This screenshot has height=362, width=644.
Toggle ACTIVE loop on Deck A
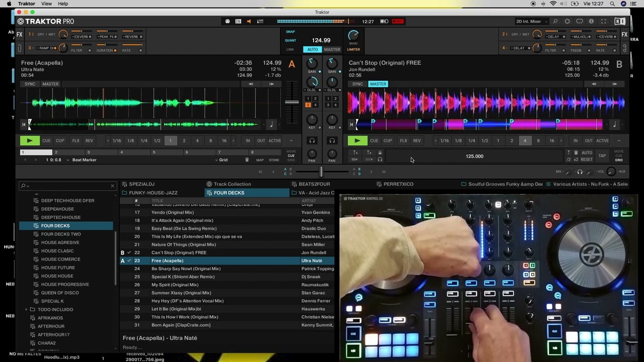click(275, 141)
